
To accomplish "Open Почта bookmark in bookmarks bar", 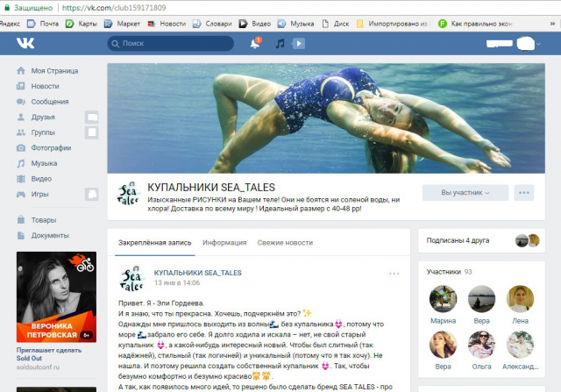I will (x=43, y=24).
